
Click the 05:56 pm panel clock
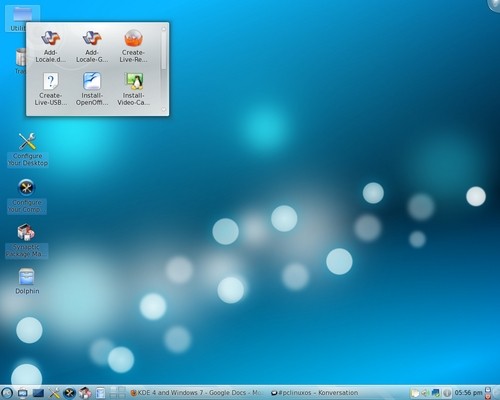tap(468, 393)
